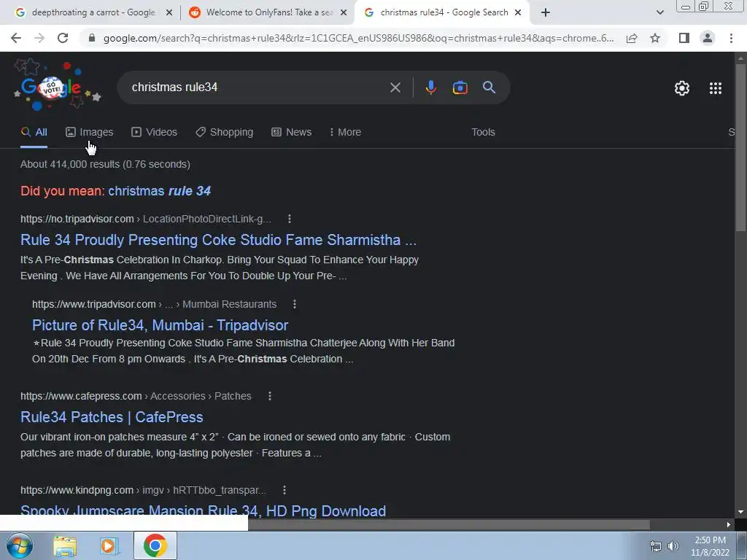Open File Explorer from taskbar
The image size is (747, 560).
(x=65, y=546)
